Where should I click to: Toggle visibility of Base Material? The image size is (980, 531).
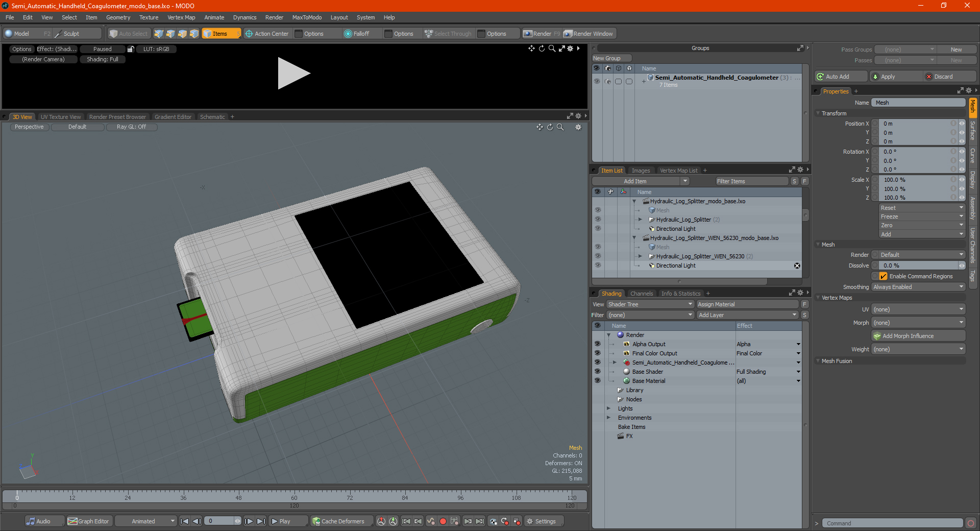(597, 381)
